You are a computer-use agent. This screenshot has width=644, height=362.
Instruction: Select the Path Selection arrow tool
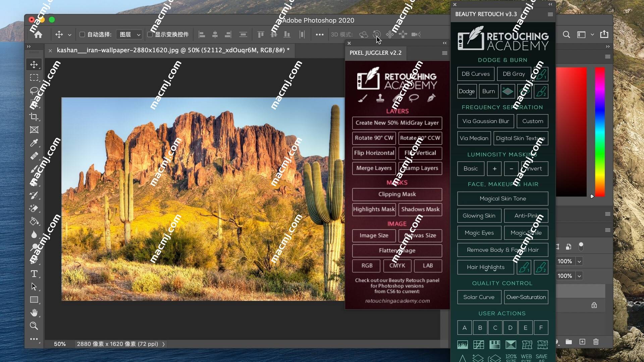[x=34, y=287]
